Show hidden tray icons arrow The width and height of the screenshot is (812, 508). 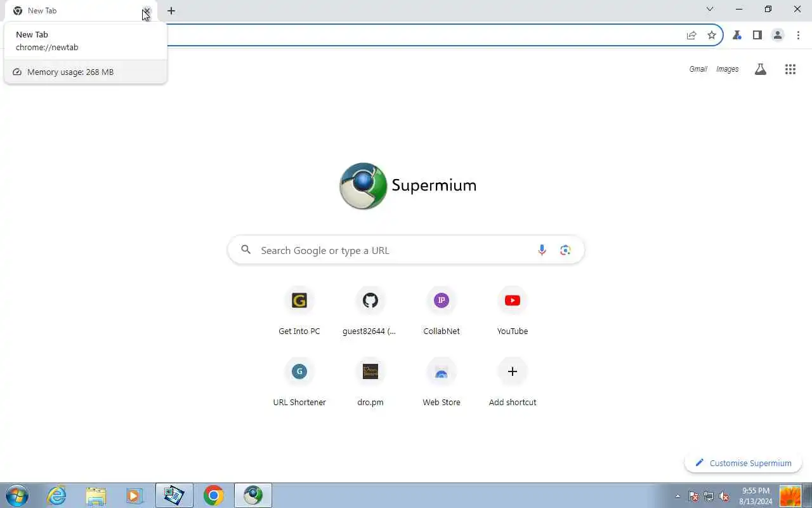(x=678, y=496)
